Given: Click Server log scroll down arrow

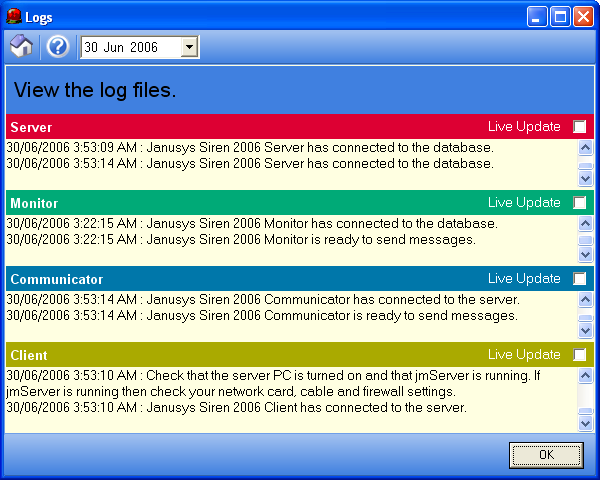Looking at the screenshot, I should (x=585, y=178).
